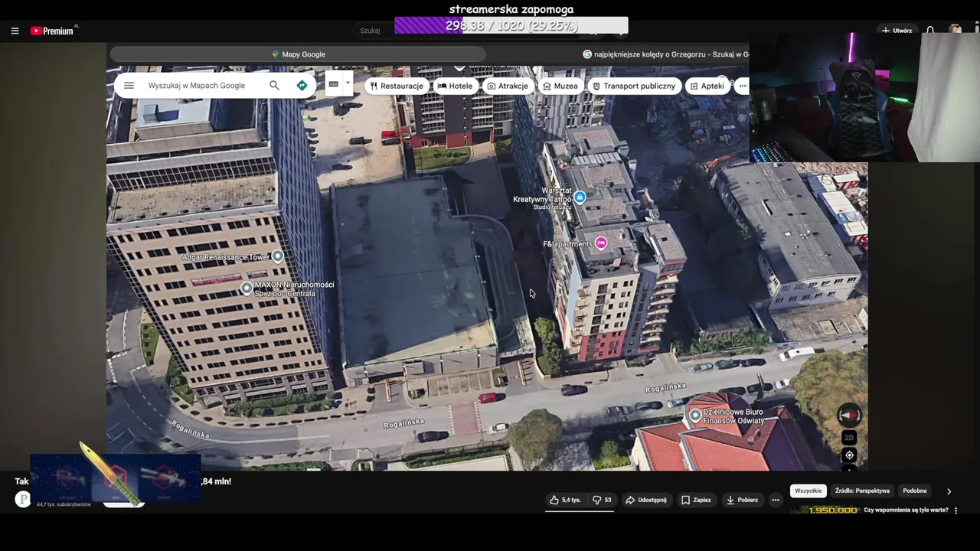
Task: Click the Adgar Renaissance Tower label text
Action: click(226, 257)
